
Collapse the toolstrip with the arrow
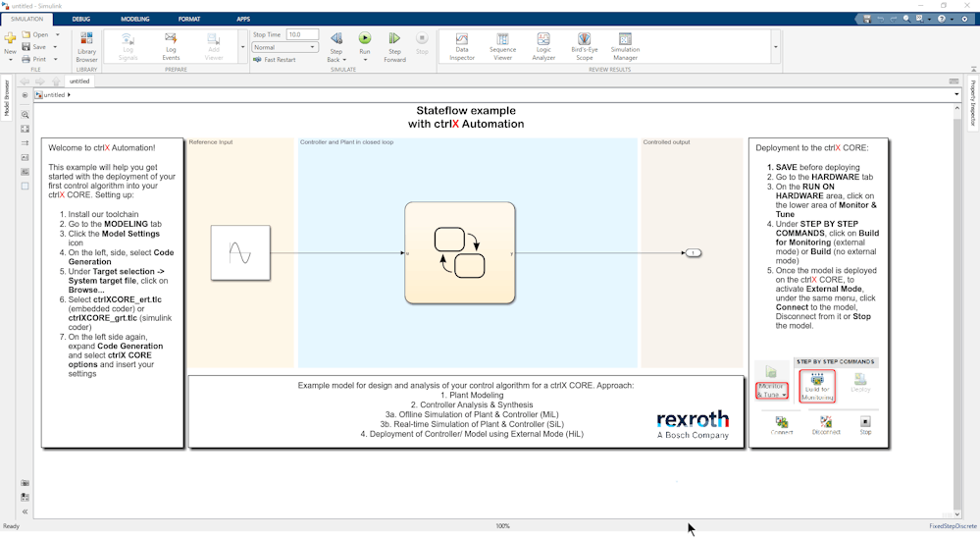point(973,70)
